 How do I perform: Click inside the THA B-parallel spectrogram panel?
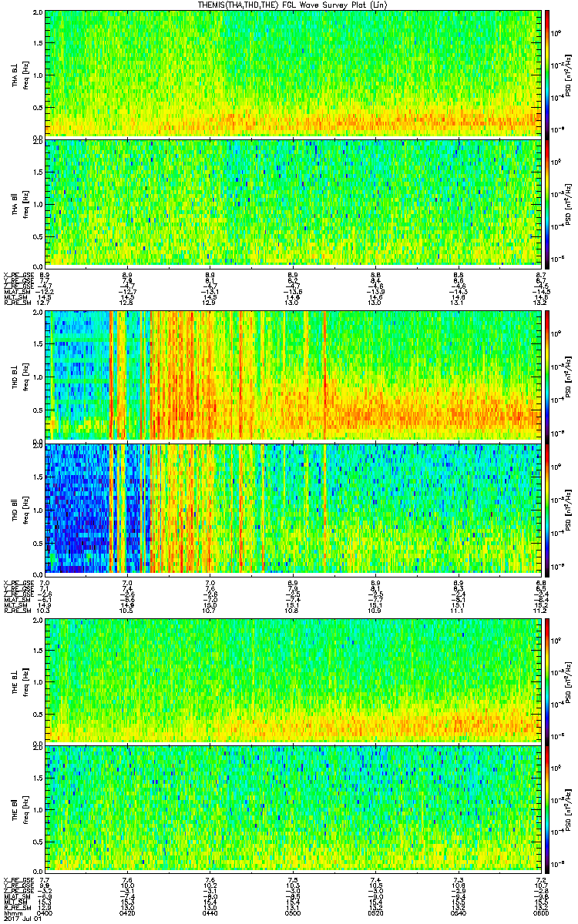(x=294, y=203)
